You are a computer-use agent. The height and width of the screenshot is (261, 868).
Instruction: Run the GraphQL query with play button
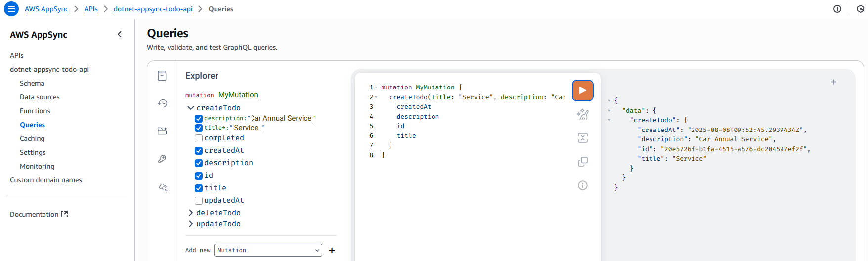582,90
